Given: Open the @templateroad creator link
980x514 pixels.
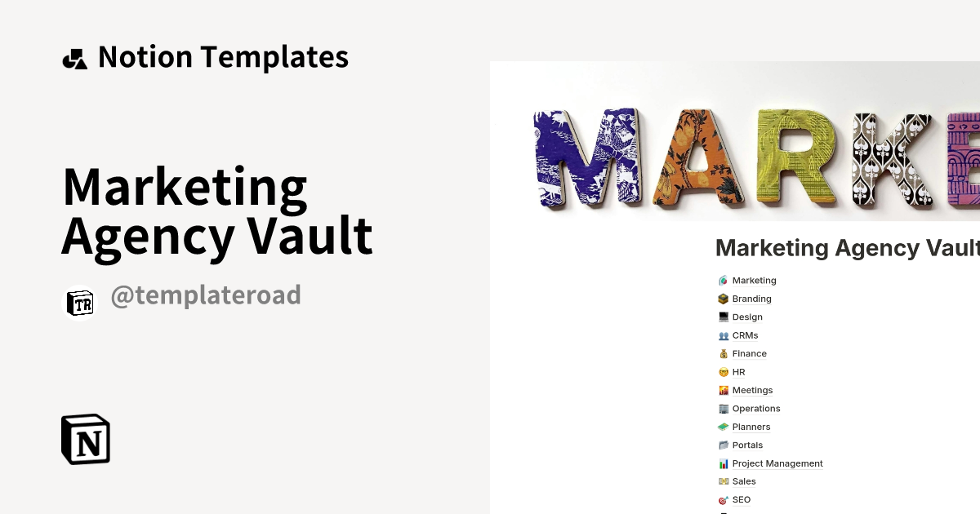Looking at the screenshot, I should (x=205, y=295).
